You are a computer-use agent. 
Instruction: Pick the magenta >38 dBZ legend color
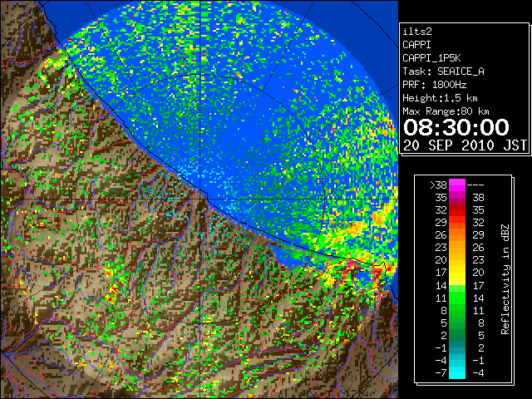click(x=457, y=185)
